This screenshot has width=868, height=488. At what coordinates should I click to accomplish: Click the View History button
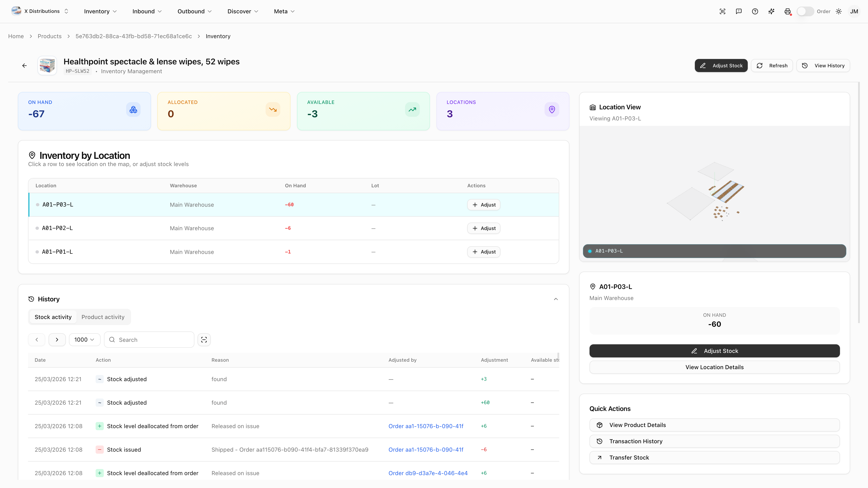(823, 66)
